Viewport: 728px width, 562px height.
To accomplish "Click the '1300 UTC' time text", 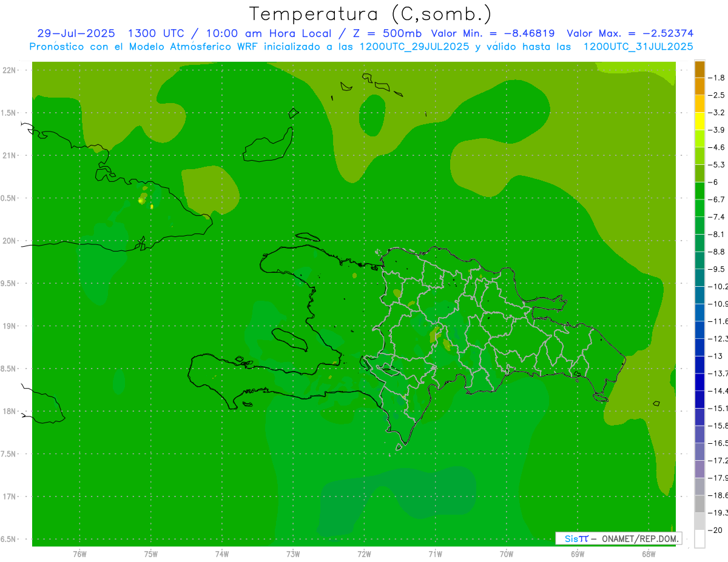I will click(156, 33).
